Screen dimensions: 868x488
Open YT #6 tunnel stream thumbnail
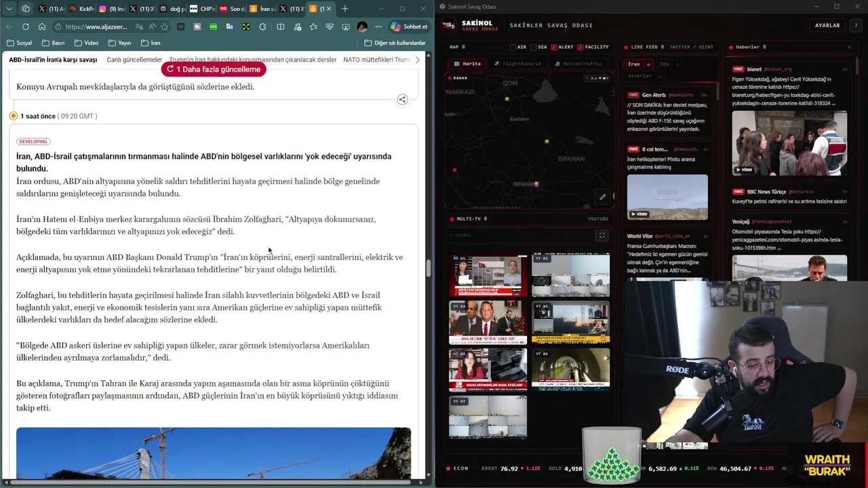570,369
